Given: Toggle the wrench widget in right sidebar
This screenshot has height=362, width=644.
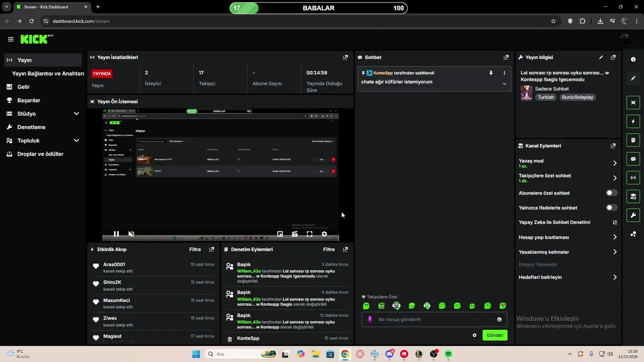Looking at the screenshot, I should click(633, 215).
